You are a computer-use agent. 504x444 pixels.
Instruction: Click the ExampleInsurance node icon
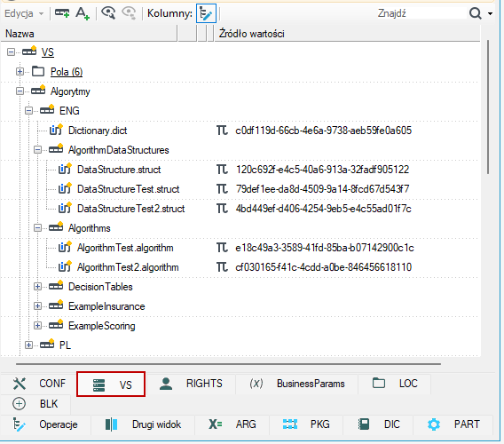[56, 305]
